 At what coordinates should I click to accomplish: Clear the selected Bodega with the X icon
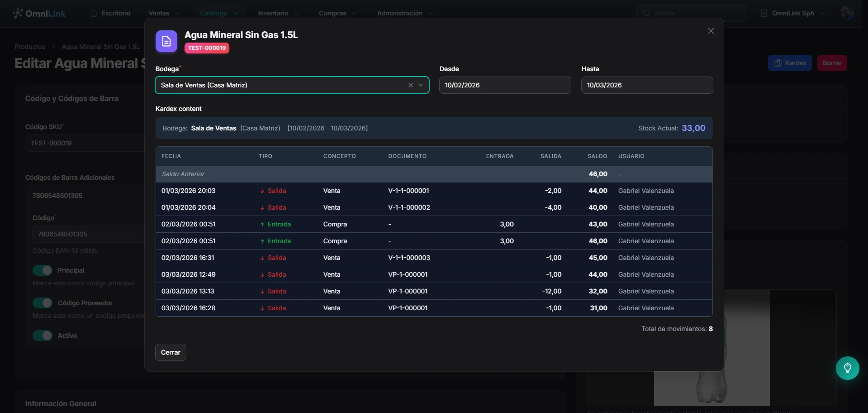coord(411,85)
